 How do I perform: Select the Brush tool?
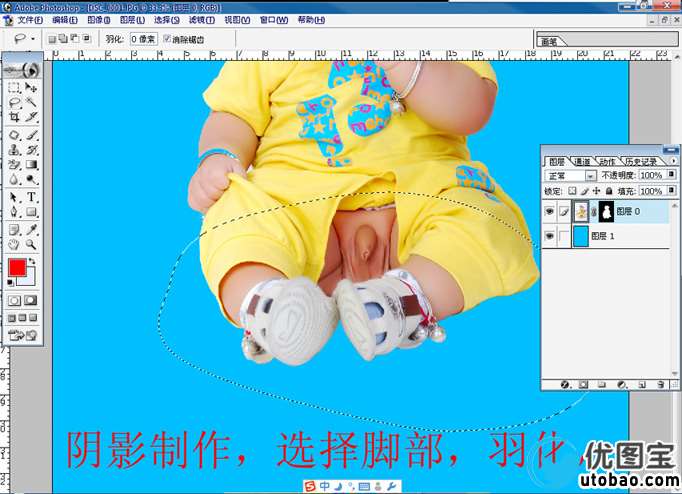pos(31,135)
